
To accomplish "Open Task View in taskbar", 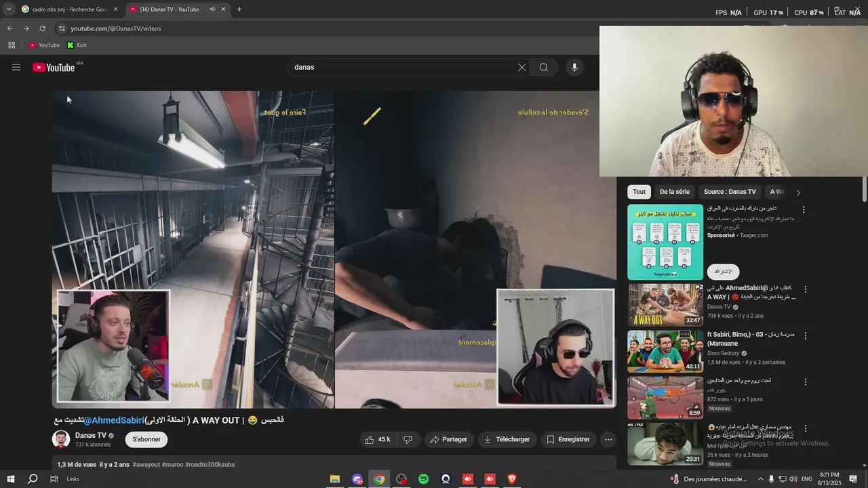I will [x=54, y=479].
